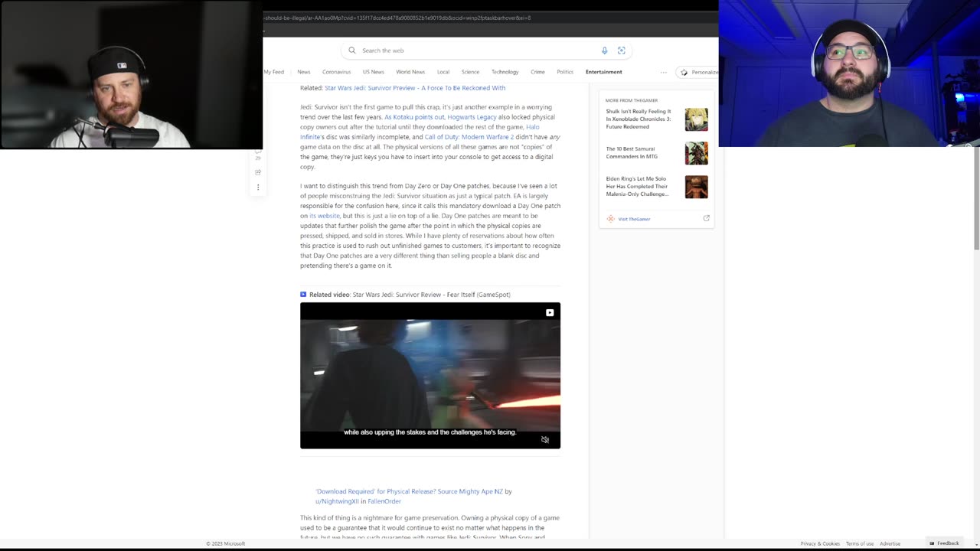
Task: Select the Science tab
Action: pos(470,72)
